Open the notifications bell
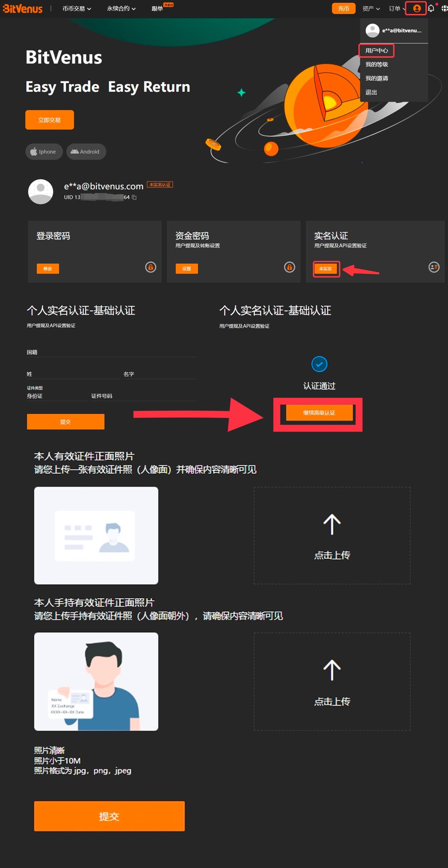The image size is (448, 868). [431, 8]
